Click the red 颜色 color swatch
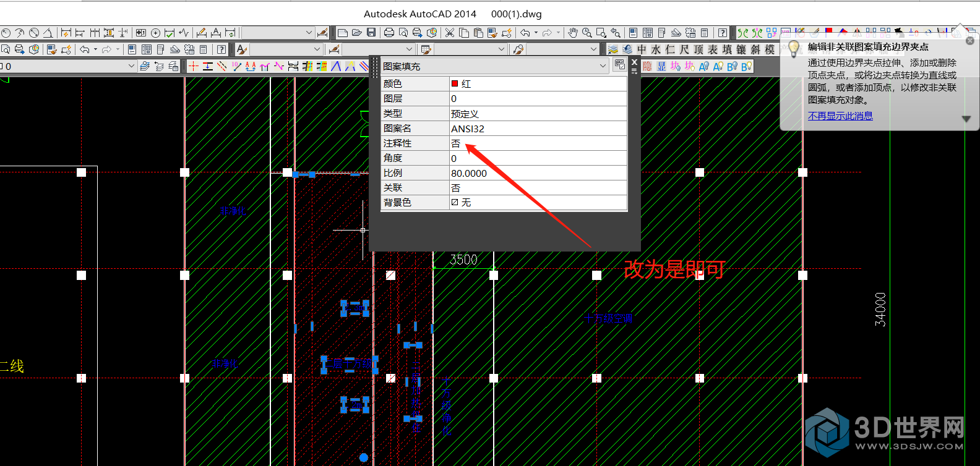This screenshot has height=466, width=980. click(455, 83)
